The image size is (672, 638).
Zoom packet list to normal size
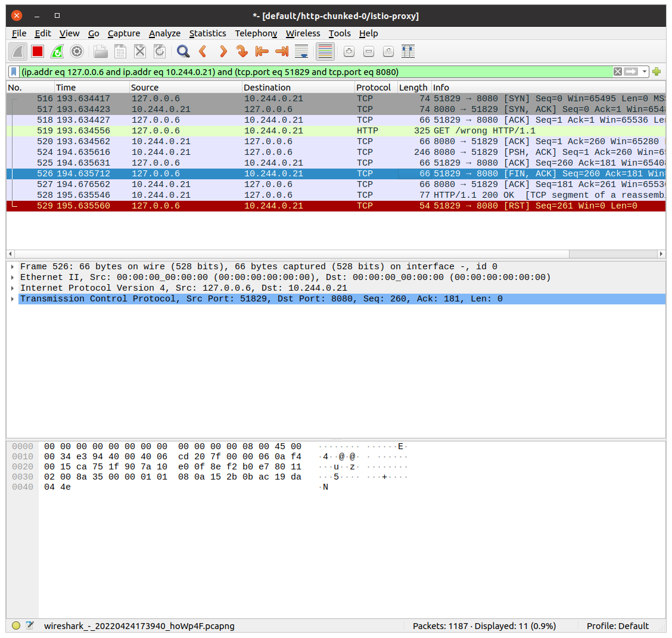[x=388, y=51]
